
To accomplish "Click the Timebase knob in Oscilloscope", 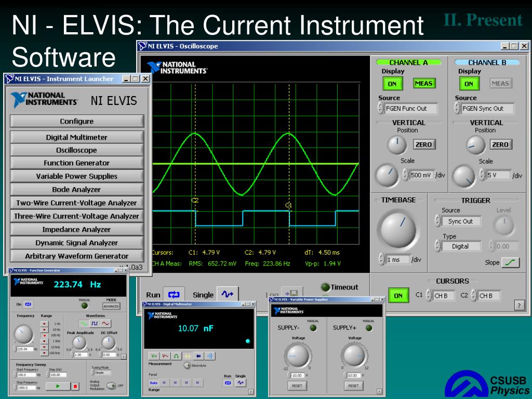I will [398, 230].
